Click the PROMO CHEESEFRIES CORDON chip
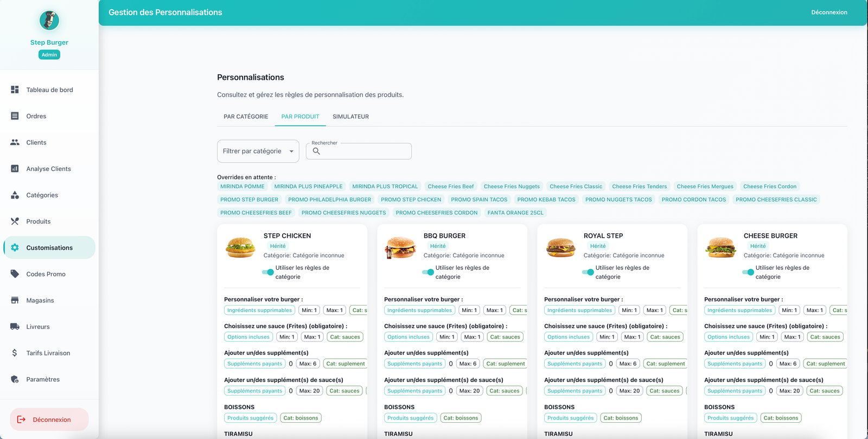Image resolution: width=868 pixels, height=439 pixels. [x=437, y=213]
